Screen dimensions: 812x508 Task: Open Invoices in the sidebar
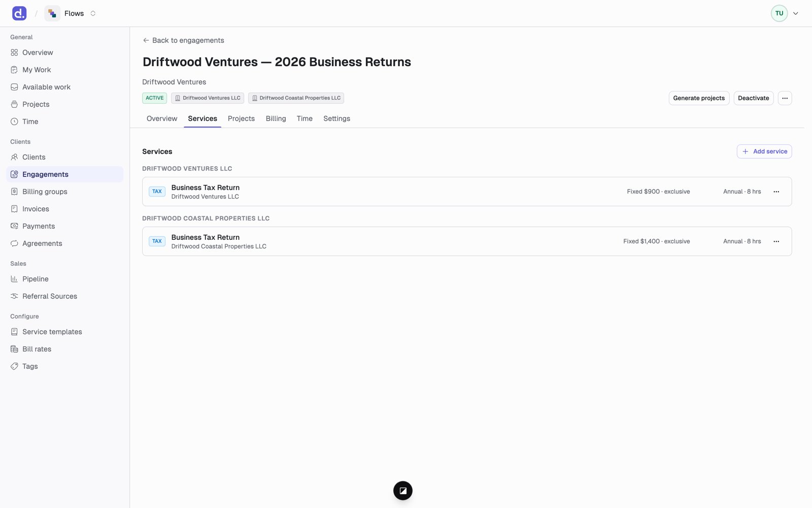tap(64, 209)
